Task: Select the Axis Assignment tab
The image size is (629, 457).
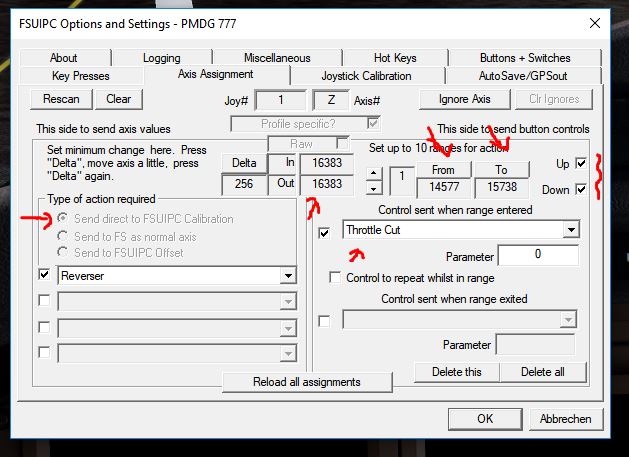Action: point(216,74)
